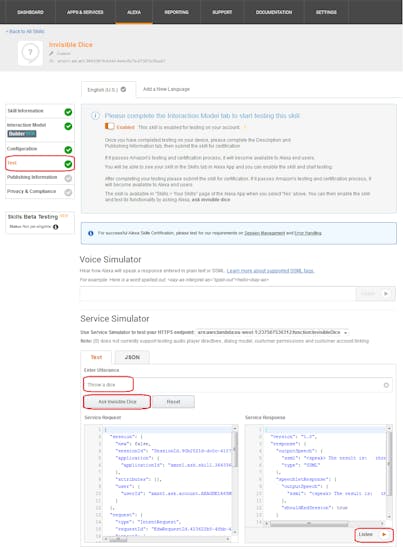
Task: Click blue info icon in certification notice
Action: point(91,233)
